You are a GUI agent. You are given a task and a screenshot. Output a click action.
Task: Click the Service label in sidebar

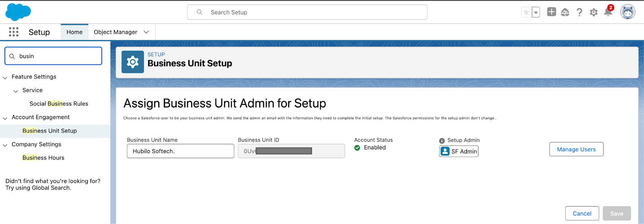point(33,90)
